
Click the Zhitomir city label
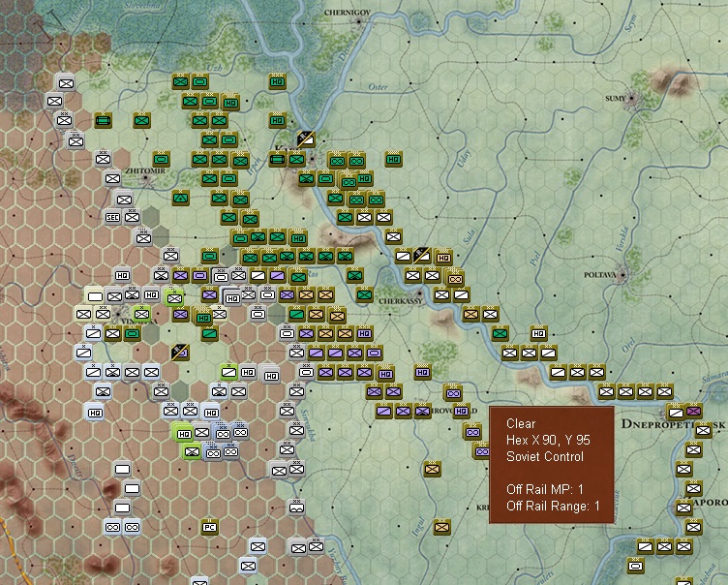(145, 171)
